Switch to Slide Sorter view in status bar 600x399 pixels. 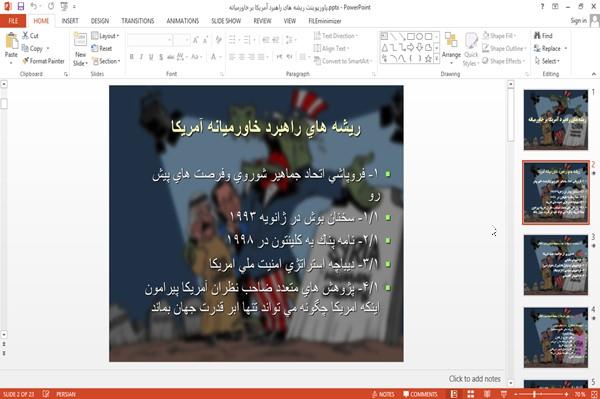471,394
